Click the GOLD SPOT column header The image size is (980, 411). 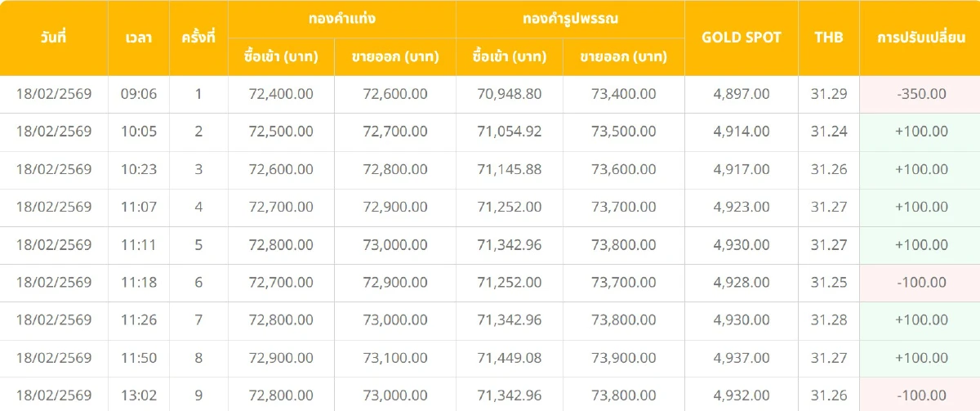(x=742, y=38)
